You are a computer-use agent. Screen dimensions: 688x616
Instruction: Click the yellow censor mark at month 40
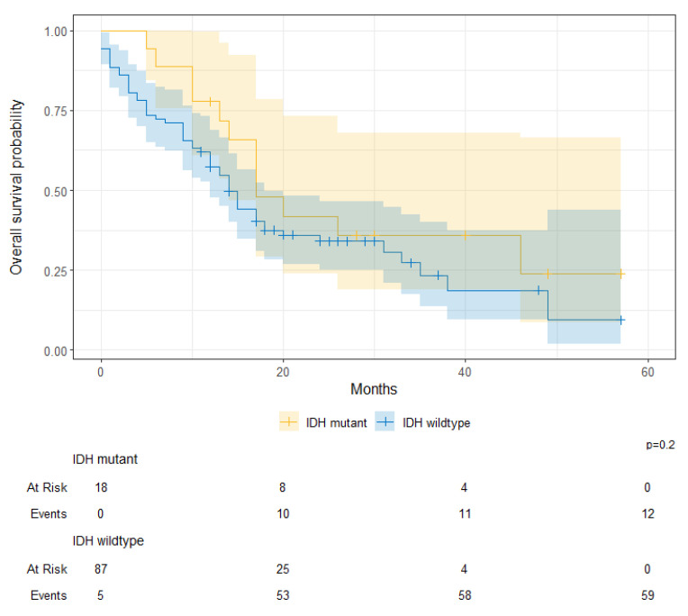465,236
